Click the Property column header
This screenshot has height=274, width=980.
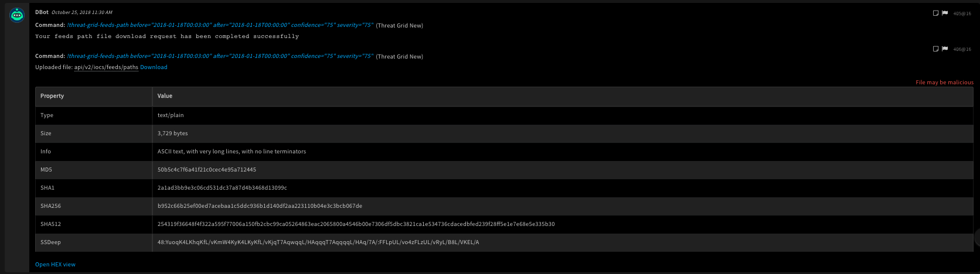(52, 96)
